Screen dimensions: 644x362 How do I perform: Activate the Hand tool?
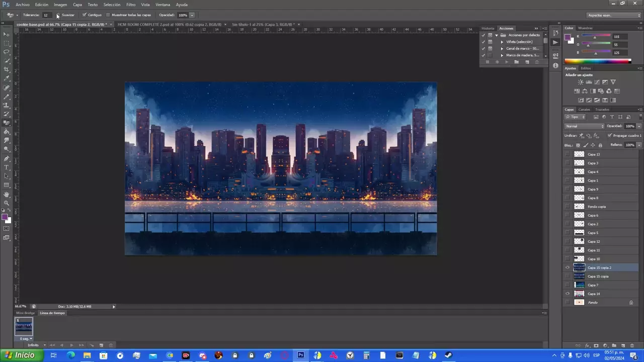7,194
